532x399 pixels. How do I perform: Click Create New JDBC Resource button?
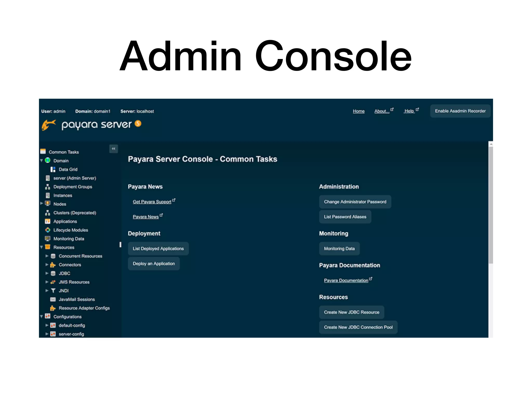tap(351, 312)
